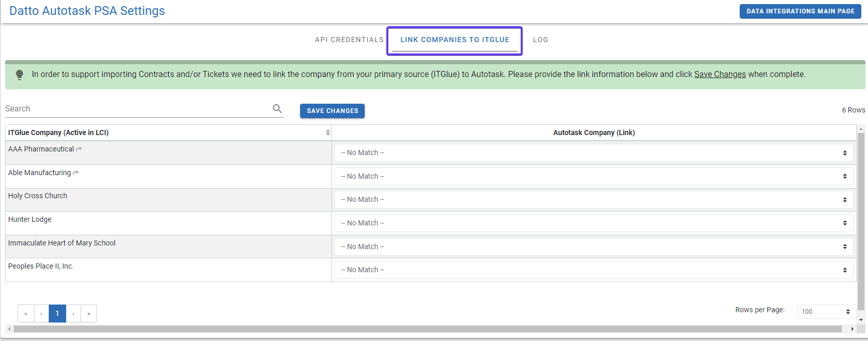Go to Data Integrations Main Page
The width and height of the screenshot is (868, 341).
[800, 11]
